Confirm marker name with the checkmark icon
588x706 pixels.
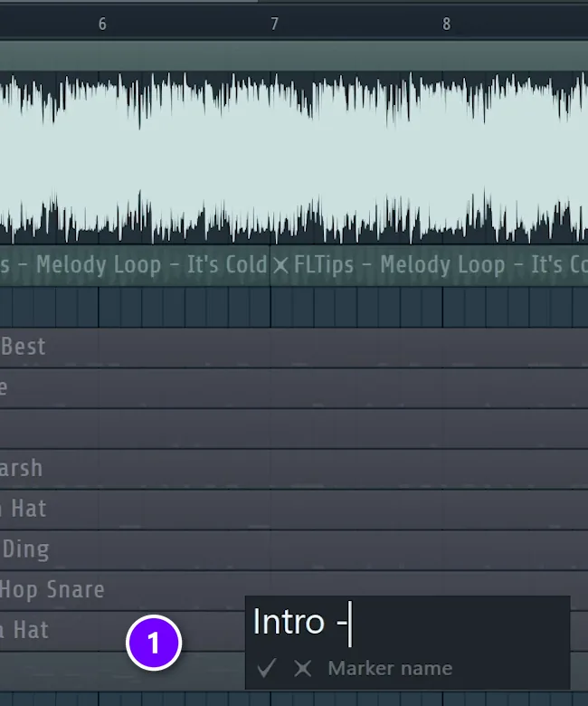266,668
